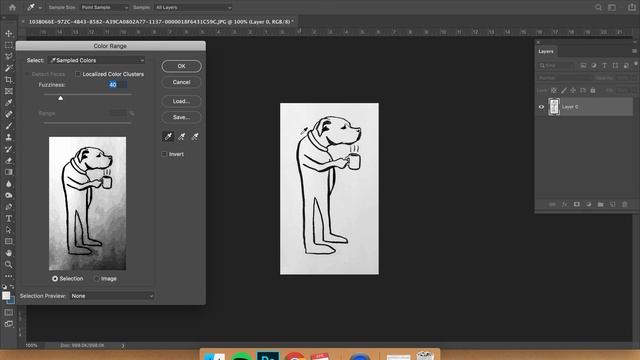This screenshot has width=640, height=360.
Task: Expand the status bar info arrow
Action: click(123, 346)
